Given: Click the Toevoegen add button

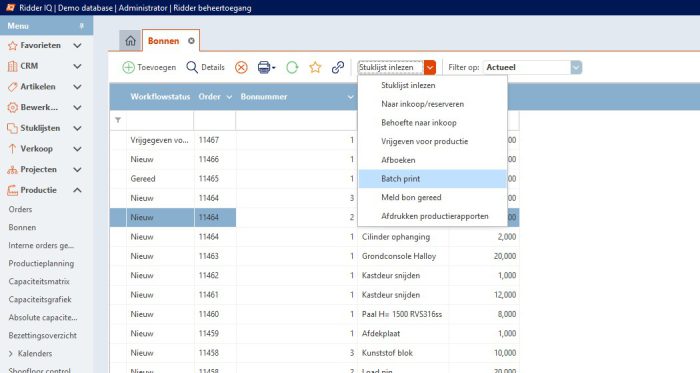Looking at the screenshot, I should coord(149,67).
